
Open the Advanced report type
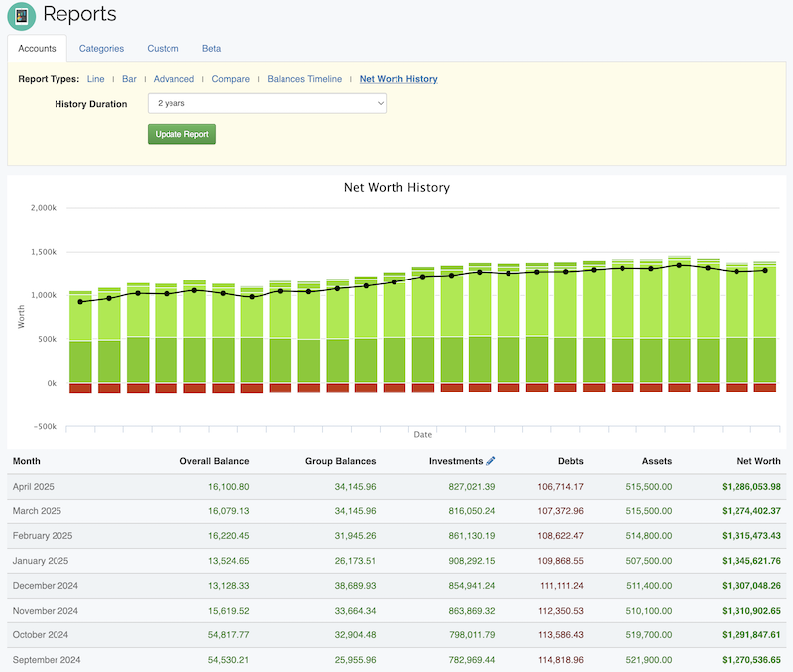pos(173,79)
